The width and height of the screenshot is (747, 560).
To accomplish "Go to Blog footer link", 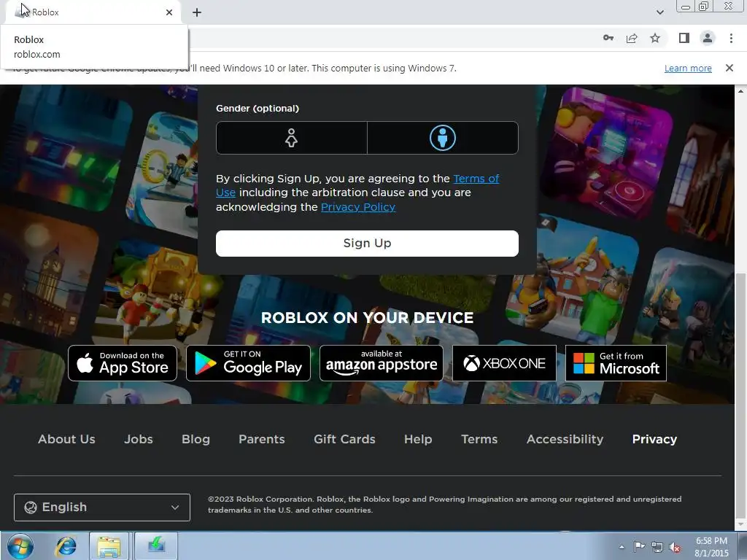I will pyautogui.click(x=196, y=439).
